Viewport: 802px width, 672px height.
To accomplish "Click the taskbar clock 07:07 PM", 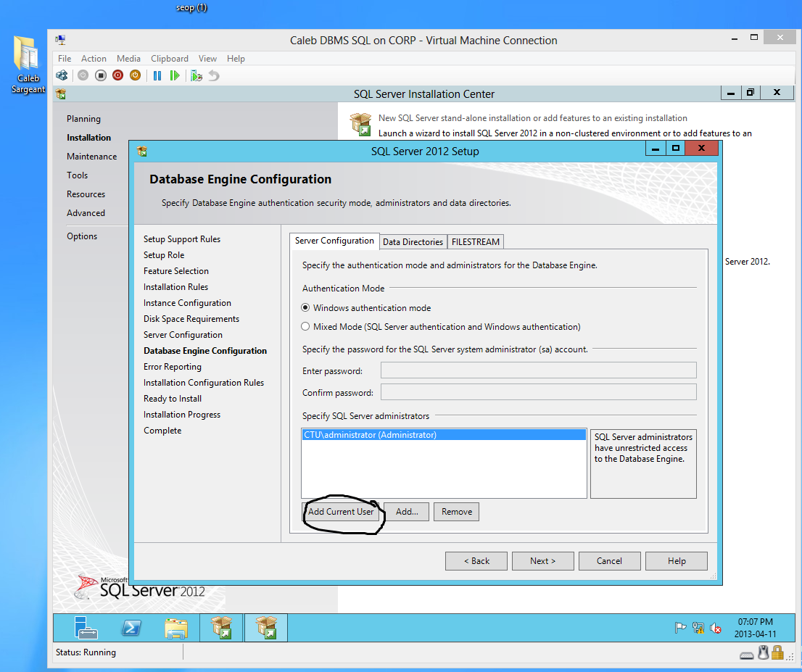I will coord(755,622).
